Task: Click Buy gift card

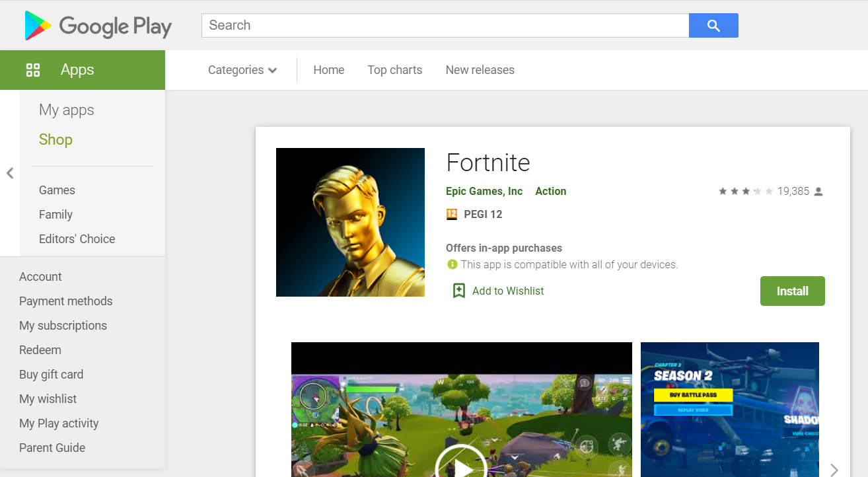Action: tap(52, 375)
